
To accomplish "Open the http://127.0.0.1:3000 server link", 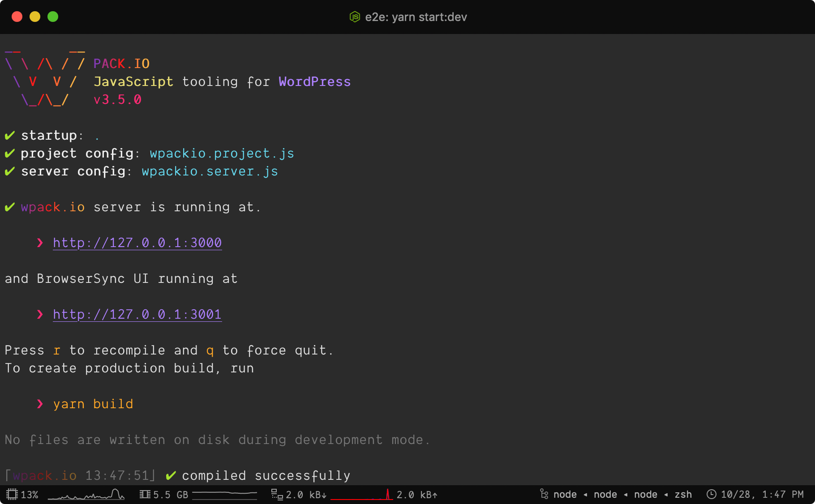I will (x=137, y=243).
